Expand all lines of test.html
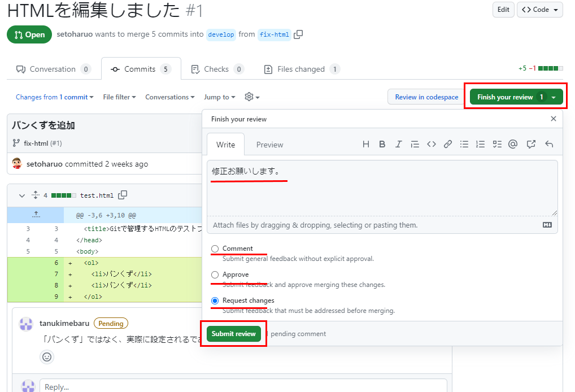The height and width of the screenshot is (392, 575). pyautogui.click(x=35, y=195)
